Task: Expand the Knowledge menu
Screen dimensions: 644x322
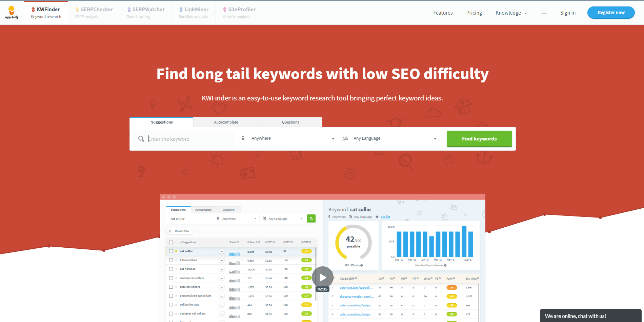Action: pyautogui.click(x=511, y=13)
